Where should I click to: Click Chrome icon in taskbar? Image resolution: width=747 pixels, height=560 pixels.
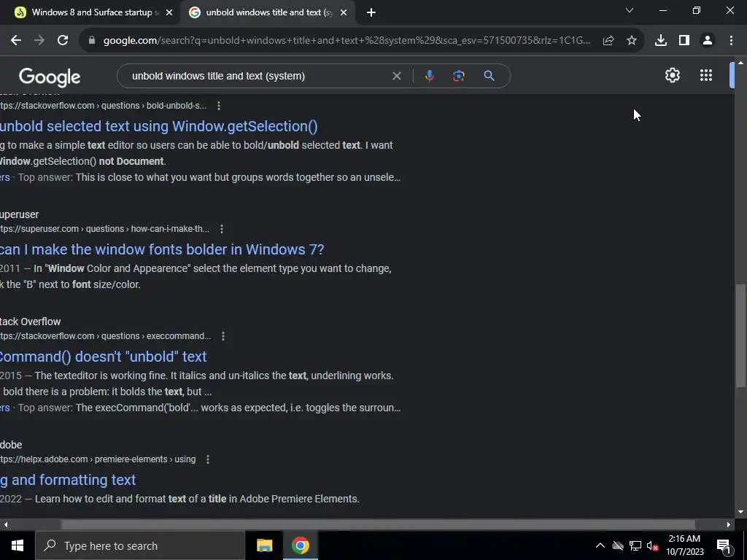coord(301,545)
